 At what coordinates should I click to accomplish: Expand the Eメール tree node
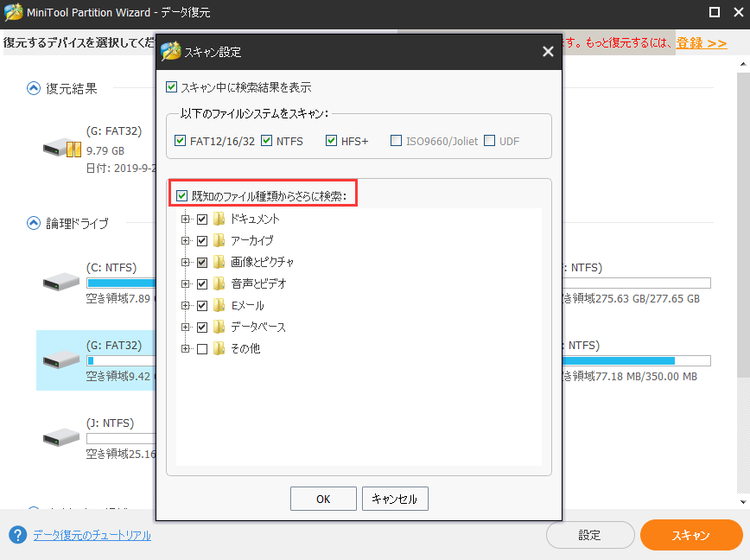point(185,305)
